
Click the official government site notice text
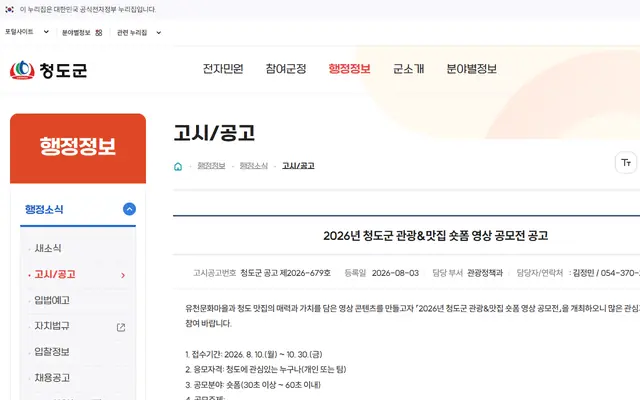[x=88, y=9]
